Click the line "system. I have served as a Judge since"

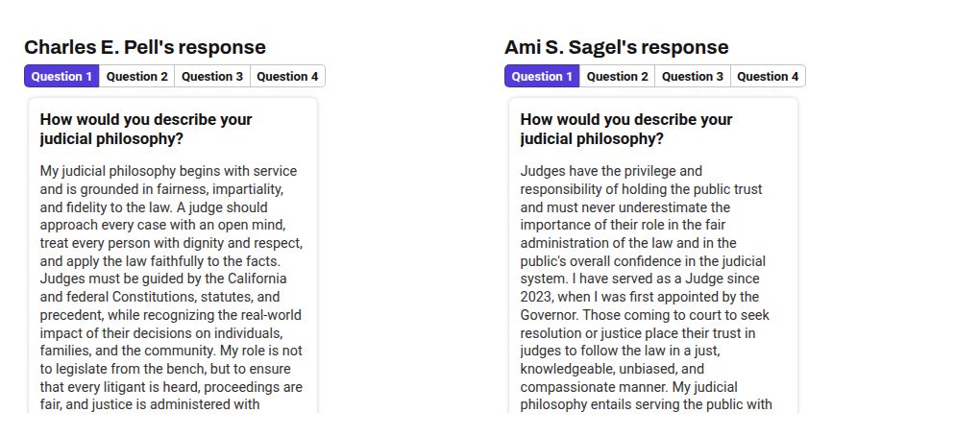(x=640, y=279)
